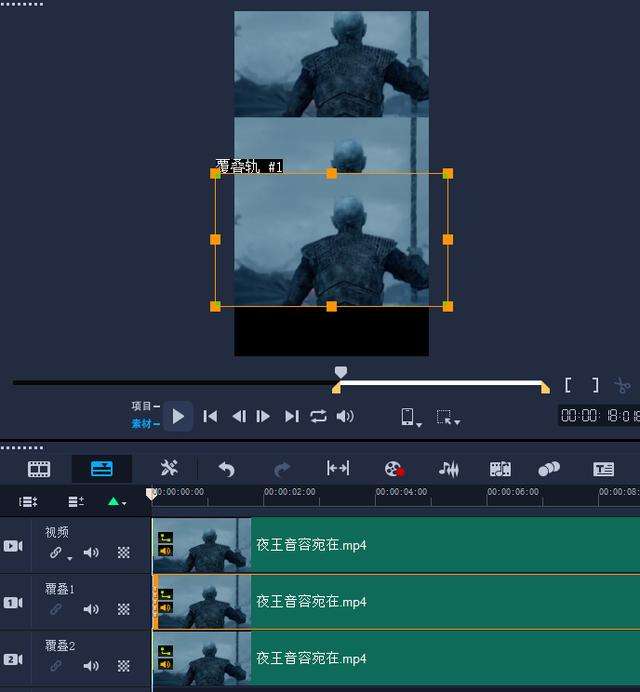Click left trim marker on scrubber
Screen dimensions: 640x692
point(336,388)
